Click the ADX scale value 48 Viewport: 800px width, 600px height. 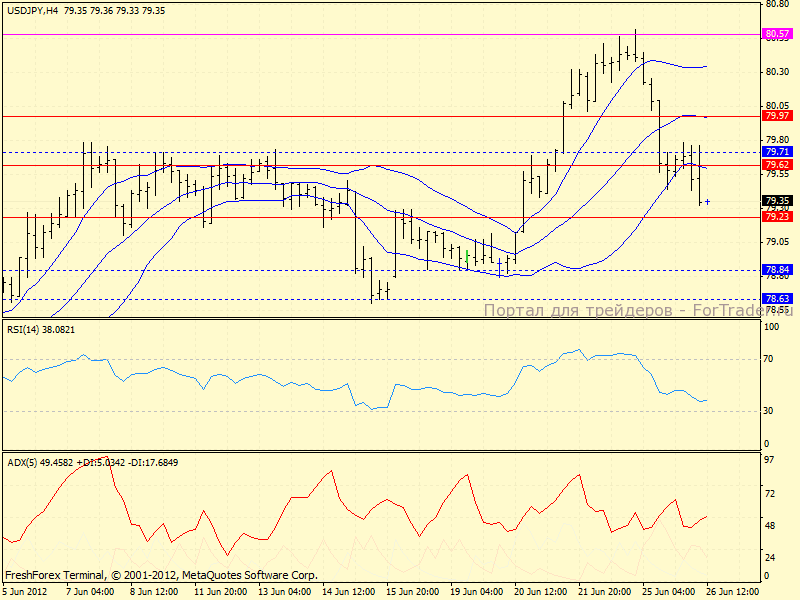[x=769, y=526]
